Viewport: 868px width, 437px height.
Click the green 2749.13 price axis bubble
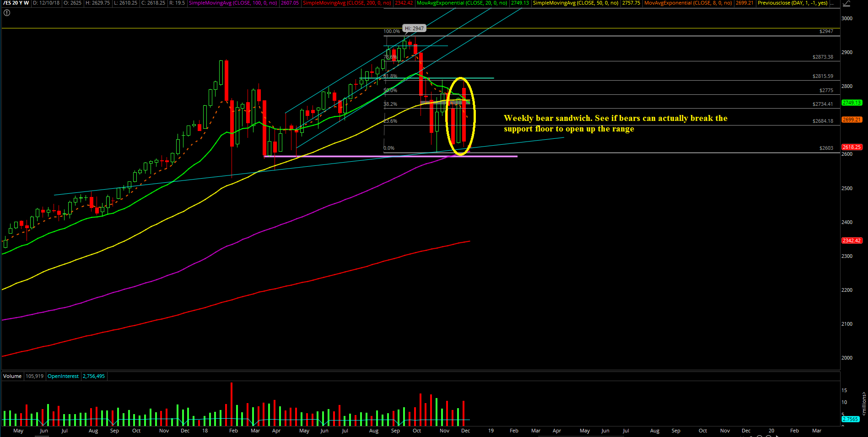click(x=852, y=103)
